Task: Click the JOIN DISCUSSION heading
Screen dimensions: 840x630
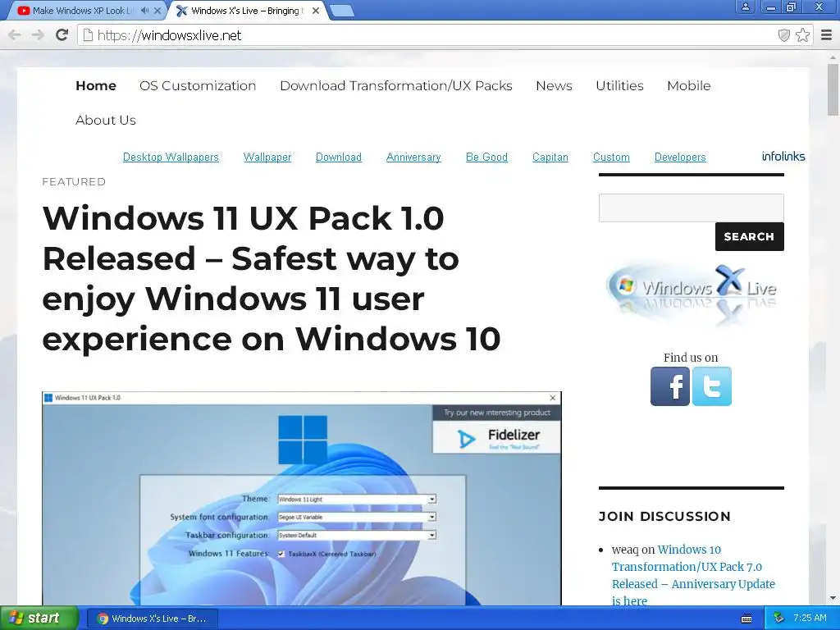Action: click(x=664, y=517)
